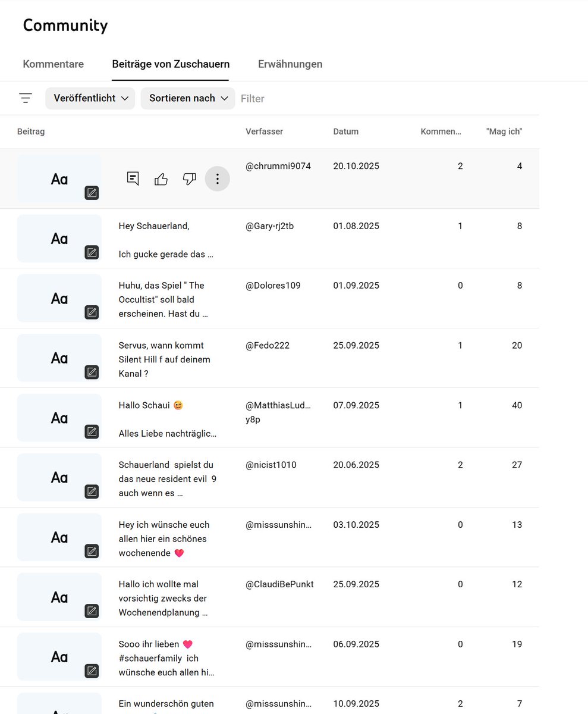Open post text about "The Occultist"

[163, 299]
